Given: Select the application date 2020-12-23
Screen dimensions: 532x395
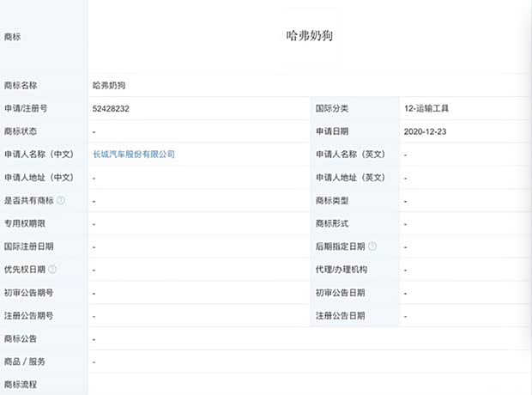Looking at the screenshot, I should coord(424,131).
